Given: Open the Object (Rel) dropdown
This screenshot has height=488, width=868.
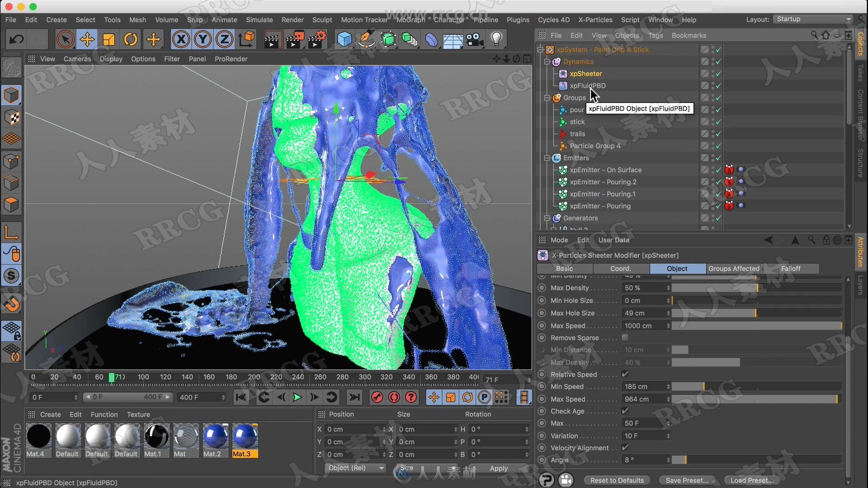Looking at the screenshot, I should pos(356,468).
